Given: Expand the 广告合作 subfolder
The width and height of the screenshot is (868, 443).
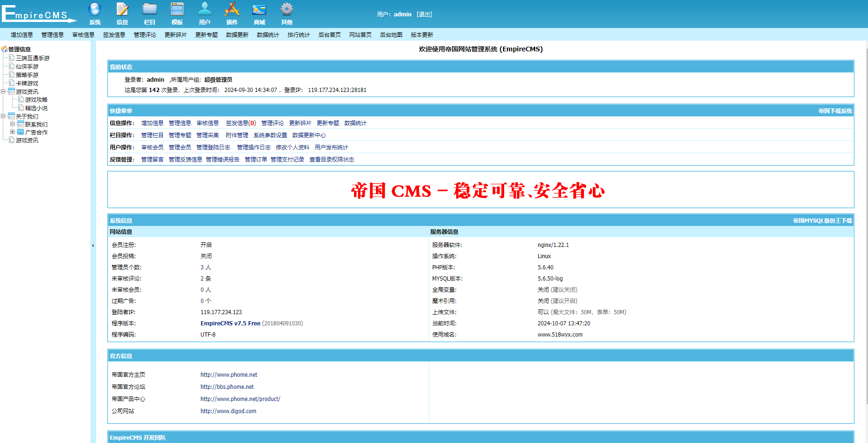Looking at the screenshot, I should click(13, 132).
